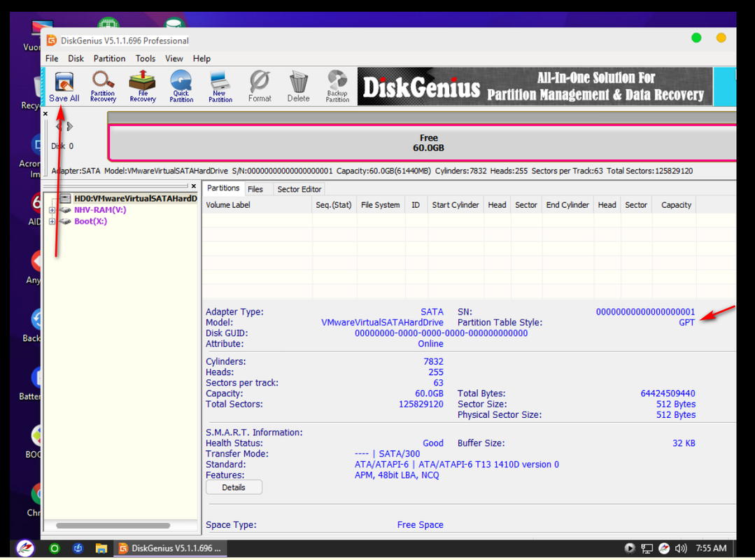Screen dimensions: 755x560
Task: Click the blue round taskbar icon
Action: [78, 548]
